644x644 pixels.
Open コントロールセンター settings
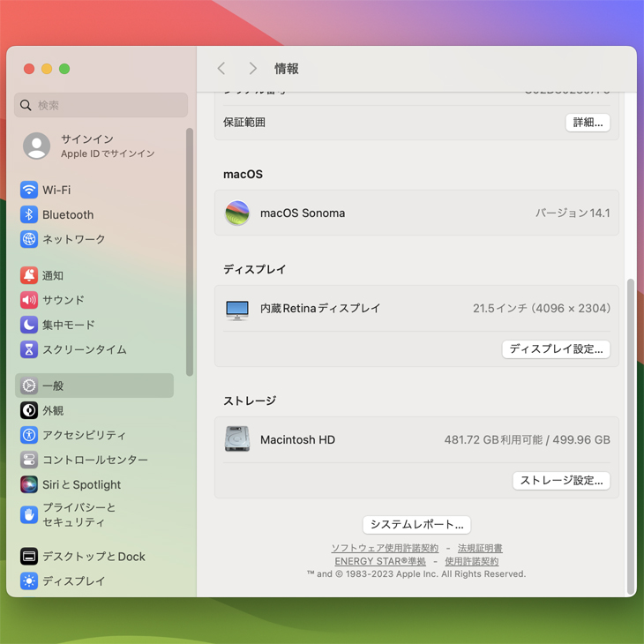94,460
